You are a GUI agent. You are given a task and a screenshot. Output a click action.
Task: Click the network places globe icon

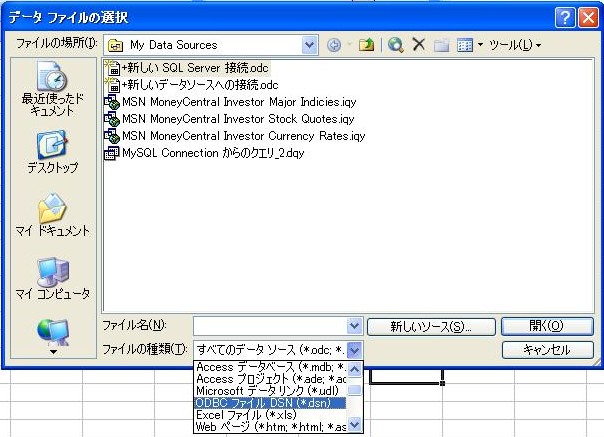53,332
